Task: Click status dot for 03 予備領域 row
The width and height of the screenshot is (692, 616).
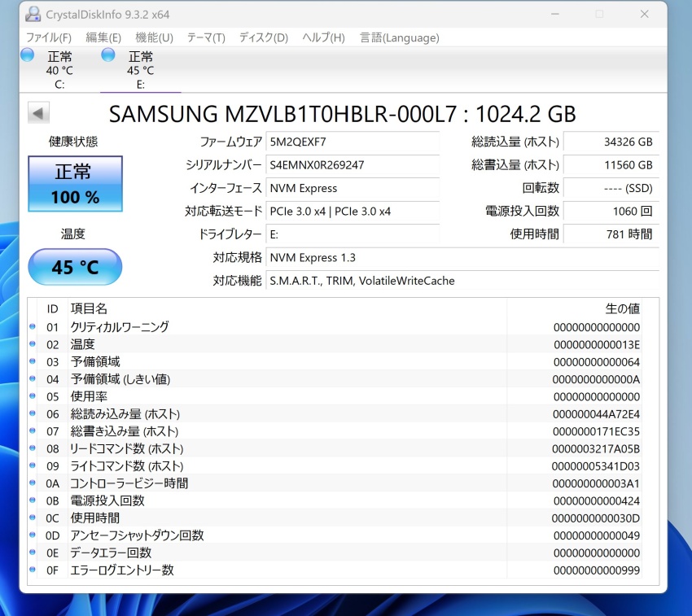Action: [x=33, y=361]
